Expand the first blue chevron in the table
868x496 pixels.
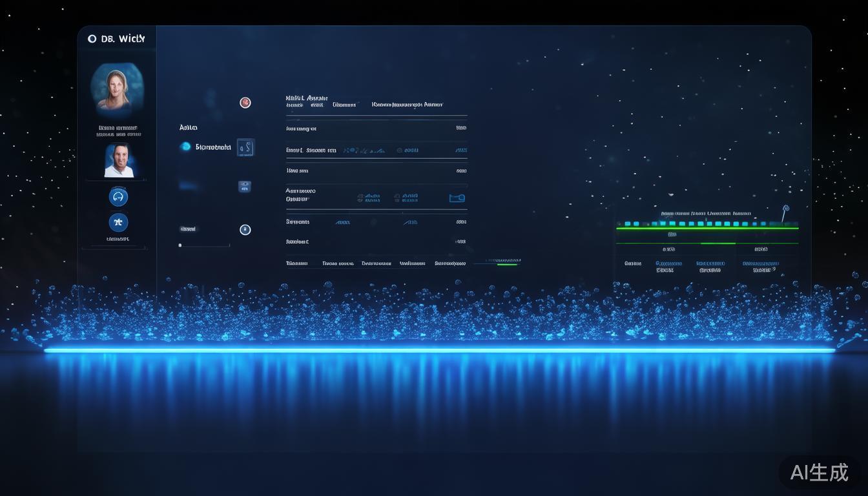click(342, 222)
